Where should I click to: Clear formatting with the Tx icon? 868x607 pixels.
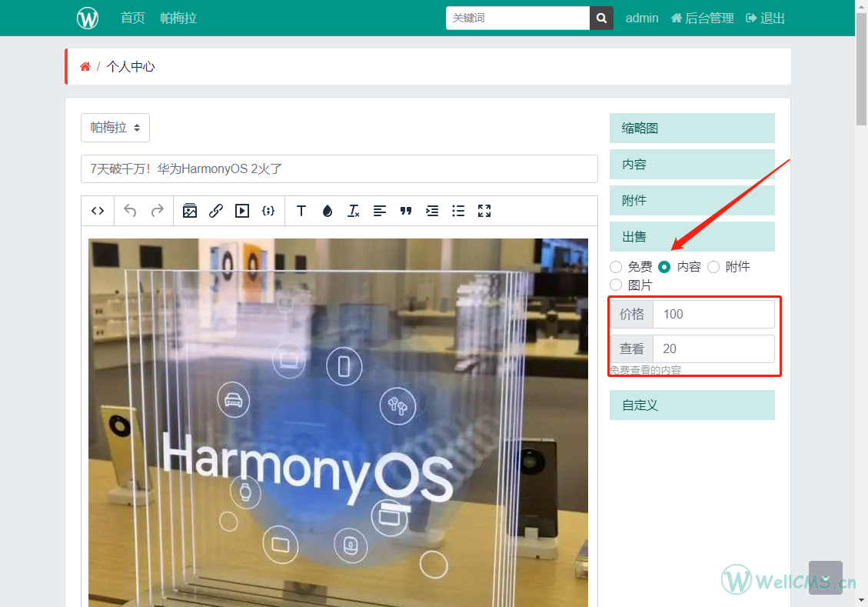[x=353, y=211]
